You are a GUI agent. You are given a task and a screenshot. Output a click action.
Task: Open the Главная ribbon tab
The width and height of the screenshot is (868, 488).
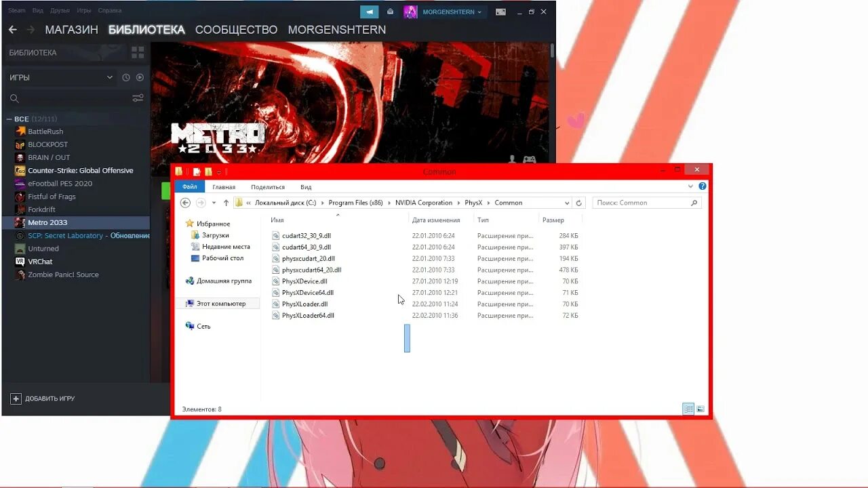[224, 187]
